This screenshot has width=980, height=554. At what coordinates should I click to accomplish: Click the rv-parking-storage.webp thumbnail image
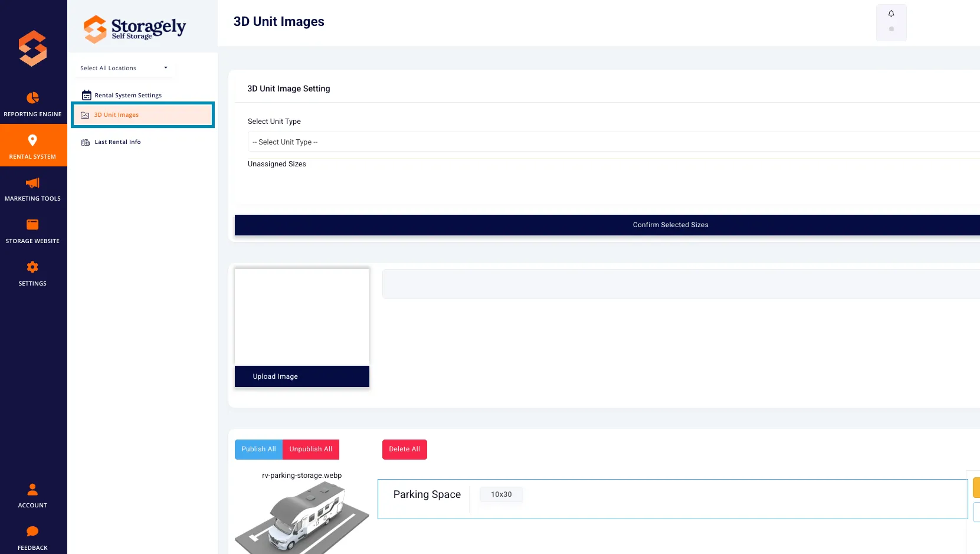[x=302, y=517]
